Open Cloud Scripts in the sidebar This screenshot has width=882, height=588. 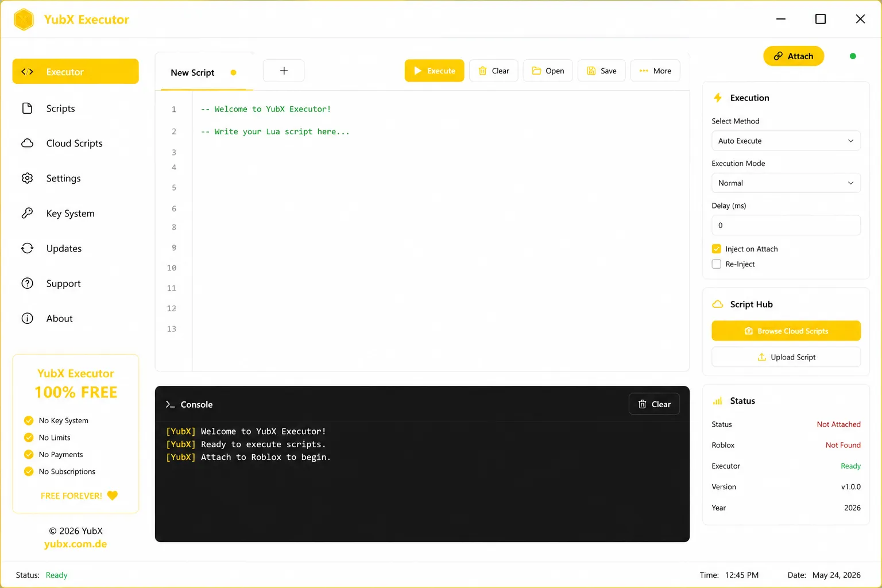pyautogui.click(x=75, y=144)
